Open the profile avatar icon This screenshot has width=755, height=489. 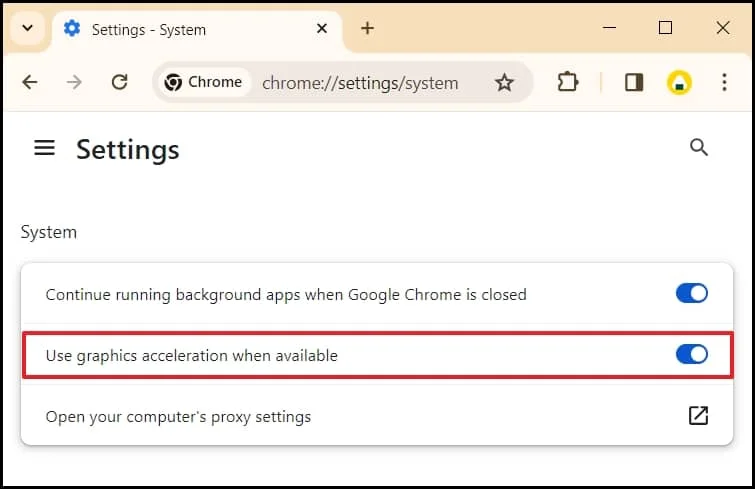tap(679, 83)
